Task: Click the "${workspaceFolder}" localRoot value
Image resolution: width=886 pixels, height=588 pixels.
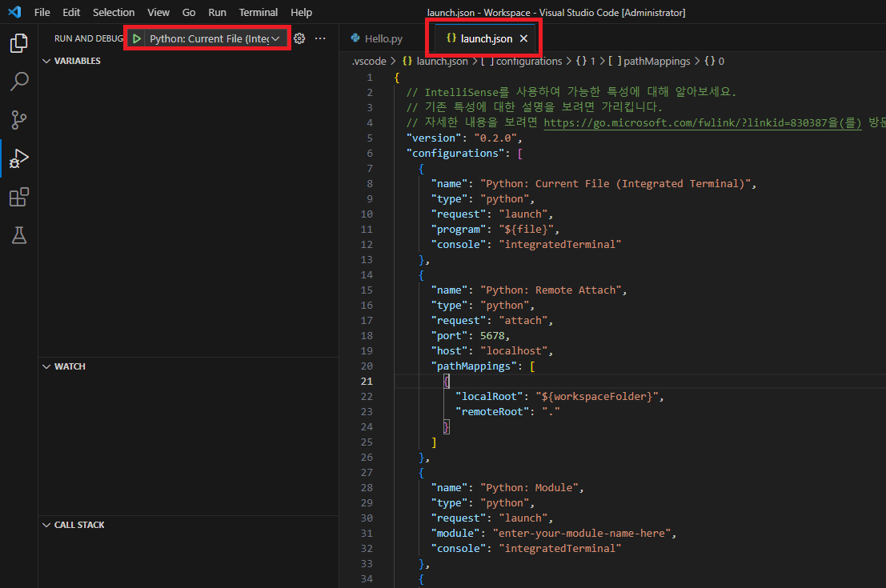Action: click(597, 397)
